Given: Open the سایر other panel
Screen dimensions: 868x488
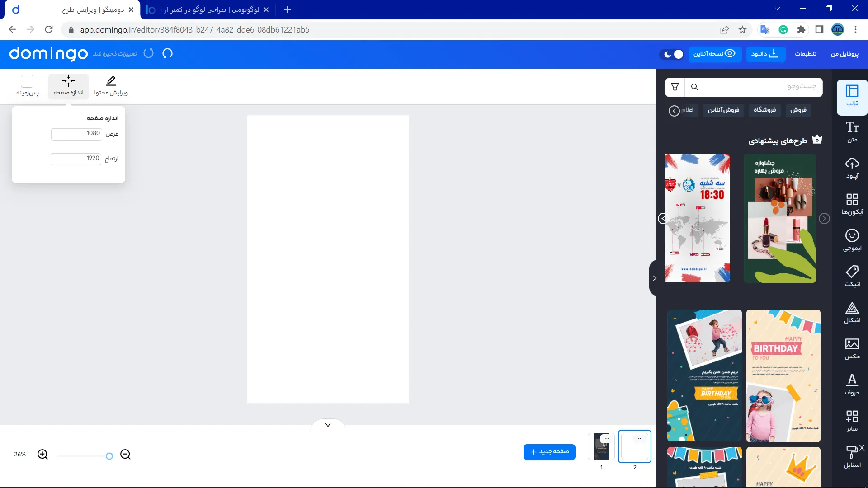Looking at the screenshot, I should [852, 421].
